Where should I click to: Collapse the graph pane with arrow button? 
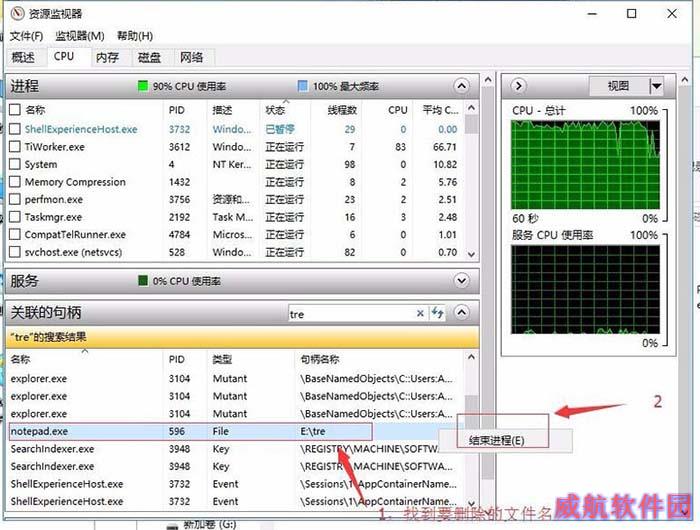pos(518,85)
